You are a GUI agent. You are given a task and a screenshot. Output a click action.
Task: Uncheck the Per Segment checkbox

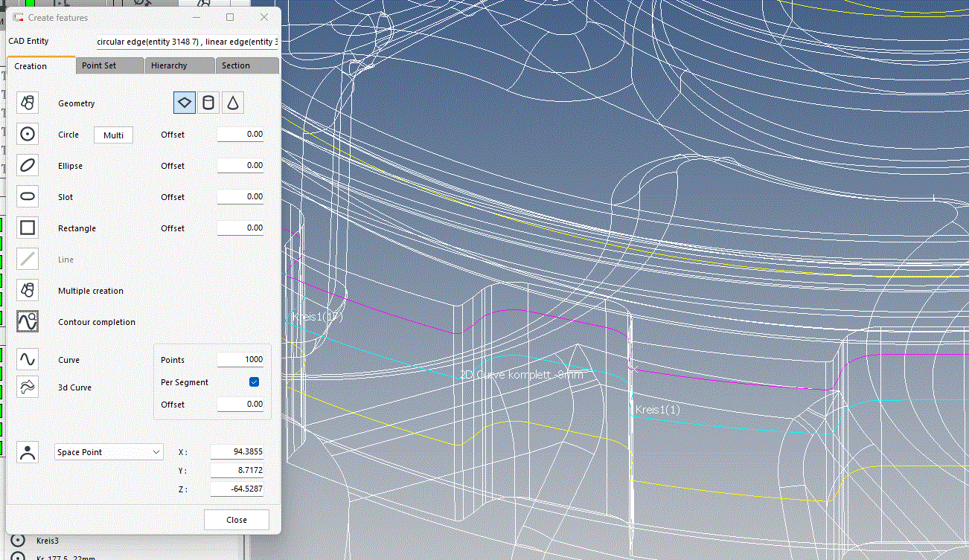point(254,382)
